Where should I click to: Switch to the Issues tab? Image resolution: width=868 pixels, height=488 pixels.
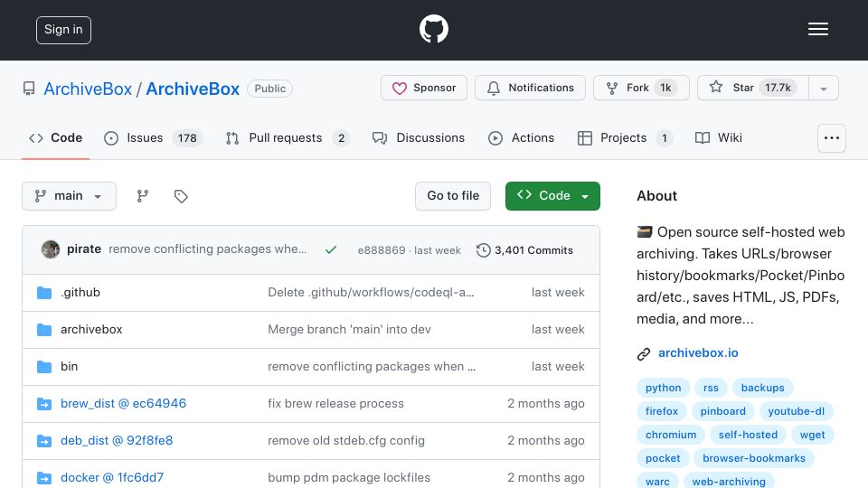[x=154, y=137]
